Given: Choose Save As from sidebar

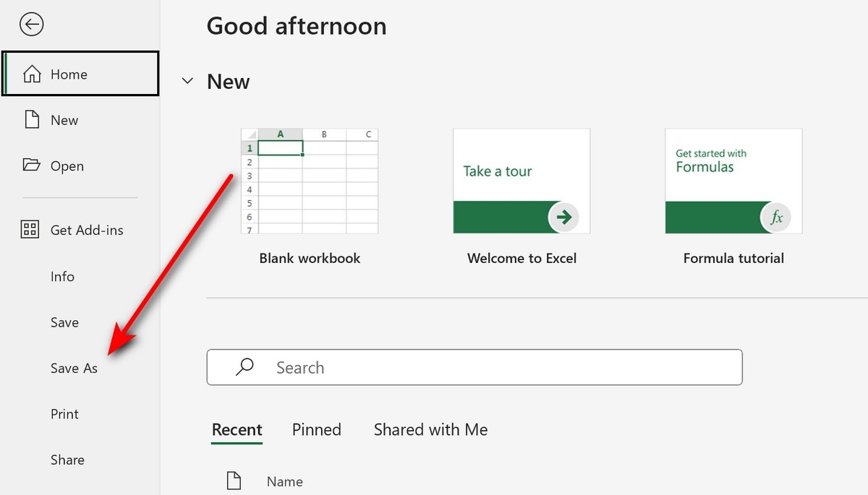Looking at the screenshot, I should 74,369.
